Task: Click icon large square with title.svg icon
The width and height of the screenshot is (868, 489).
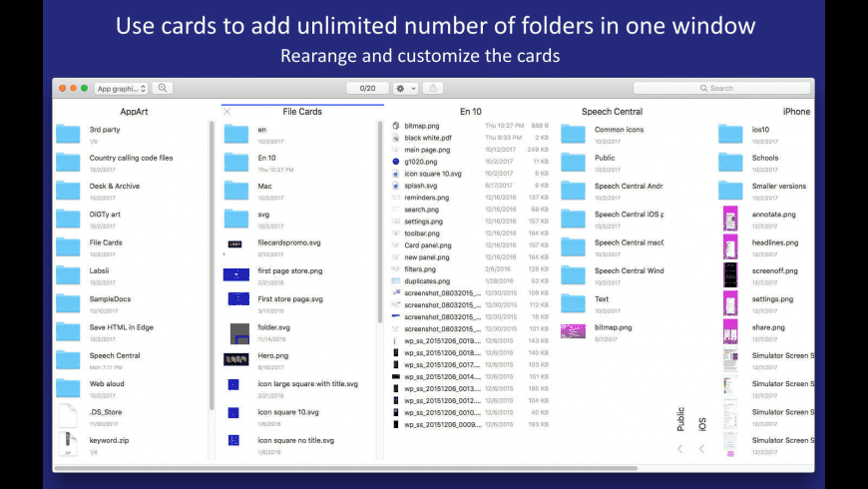Action: pyautogui.click(x=233, y=385)
